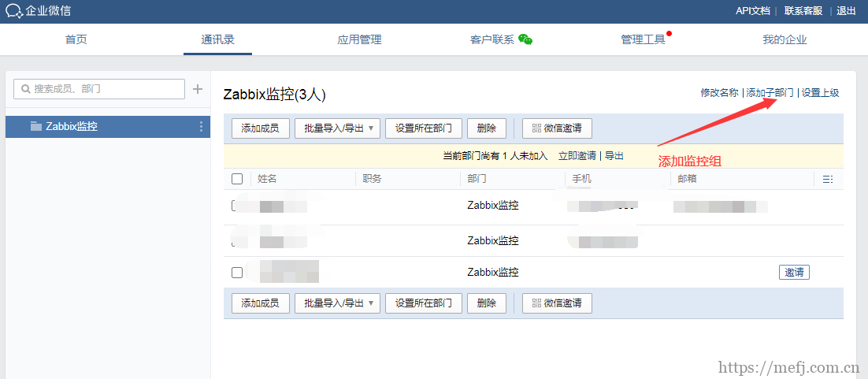Click the top 添加成员 button
The width and height of the screenshot is (868, 379).
point(260,128)
